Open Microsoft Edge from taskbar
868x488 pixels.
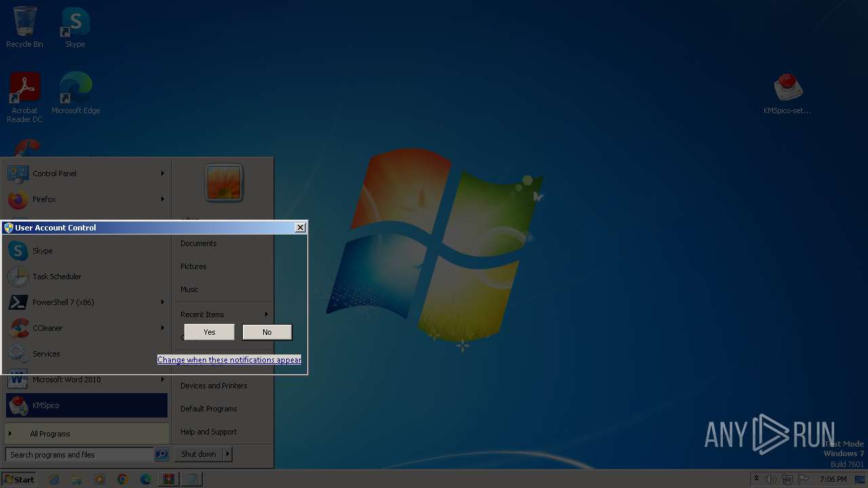pyautogui.click(x=146, y=479)
